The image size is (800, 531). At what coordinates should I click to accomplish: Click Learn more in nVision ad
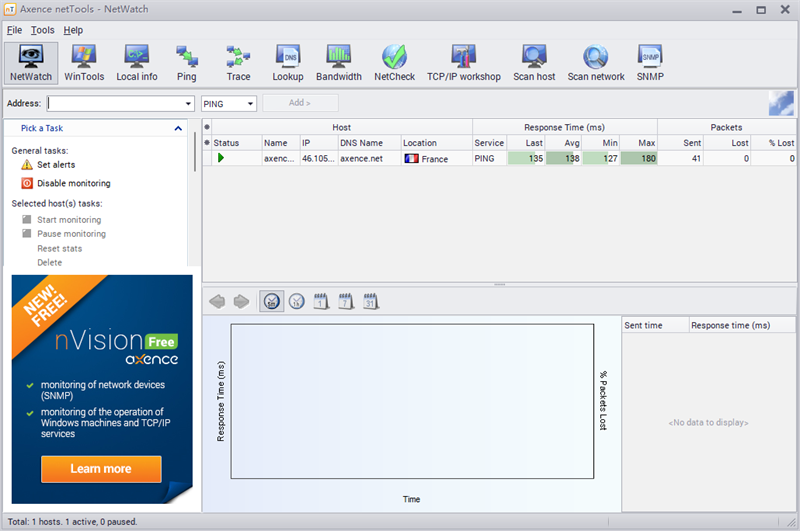pos(101,469)
